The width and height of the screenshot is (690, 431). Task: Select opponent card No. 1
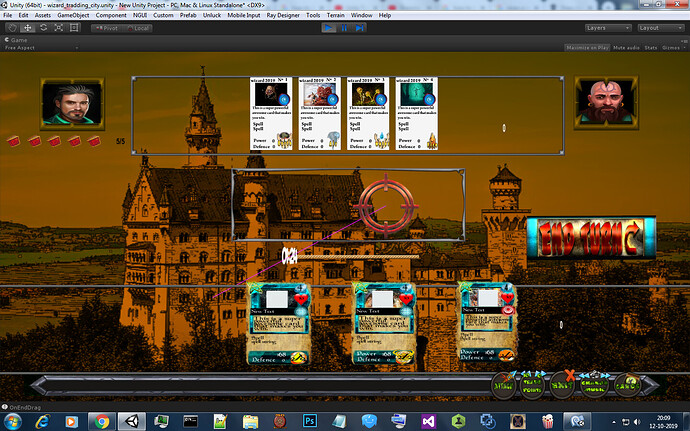coord(271,114)
